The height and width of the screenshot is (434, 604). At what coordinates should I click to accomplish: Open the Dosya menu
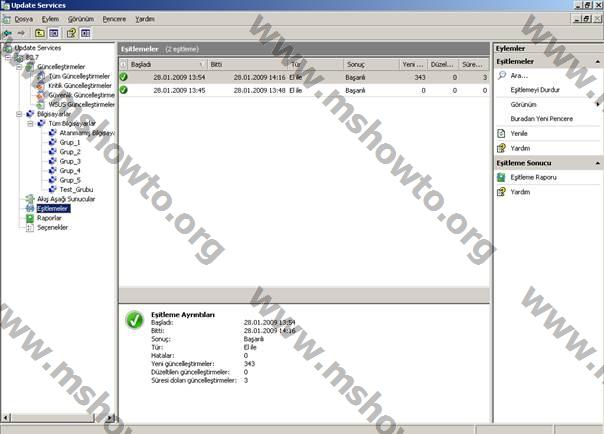(x=23, y=19)
